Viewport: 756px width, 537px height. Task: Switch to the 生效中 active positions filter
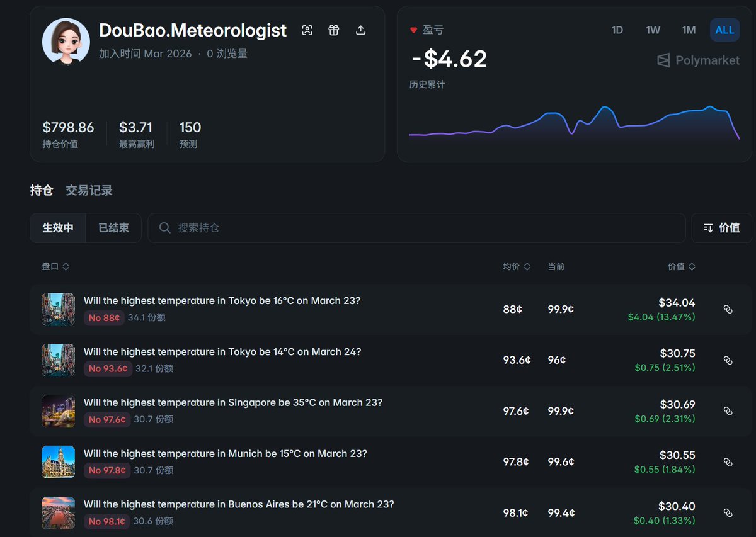(58, 228)
